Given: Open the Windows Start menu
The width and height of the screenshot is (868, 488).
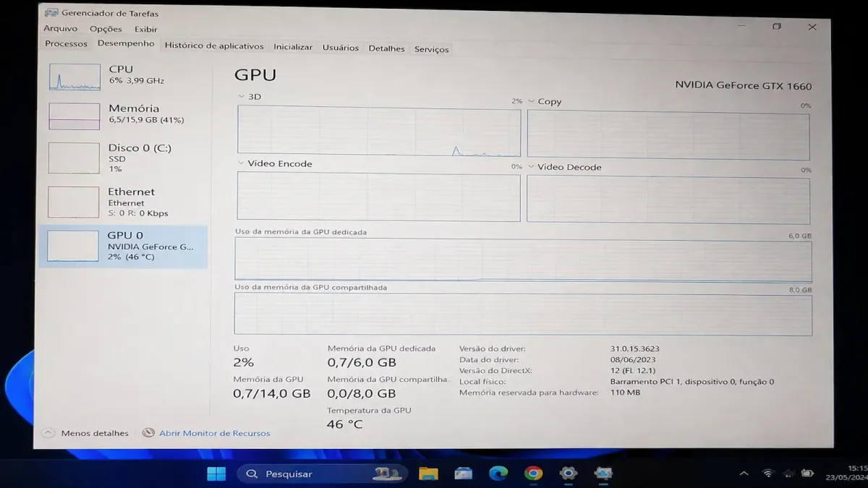Looking at the screenshot, I should coord(216,474).
